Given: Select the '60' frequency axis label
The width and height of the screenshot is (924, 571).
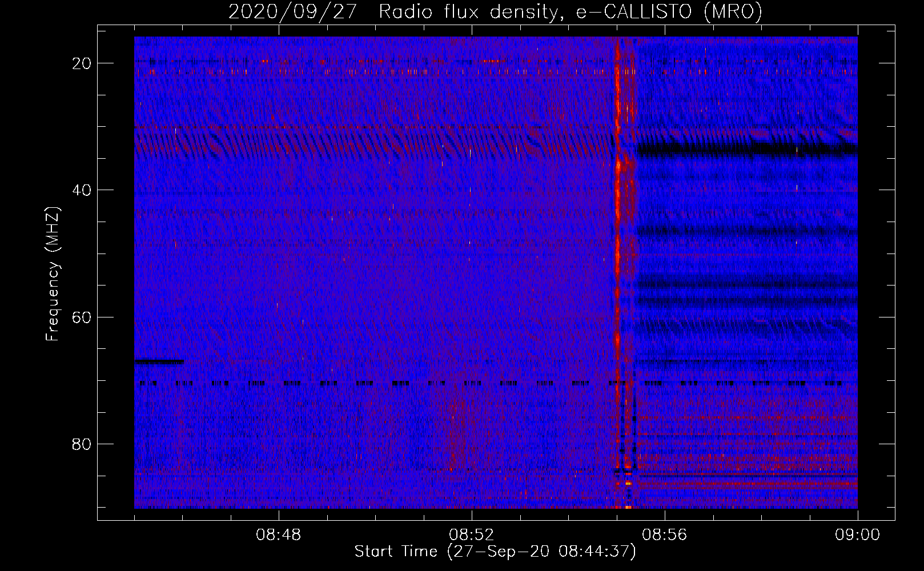Looking at the screenshot, I should [x=82, y=317].
